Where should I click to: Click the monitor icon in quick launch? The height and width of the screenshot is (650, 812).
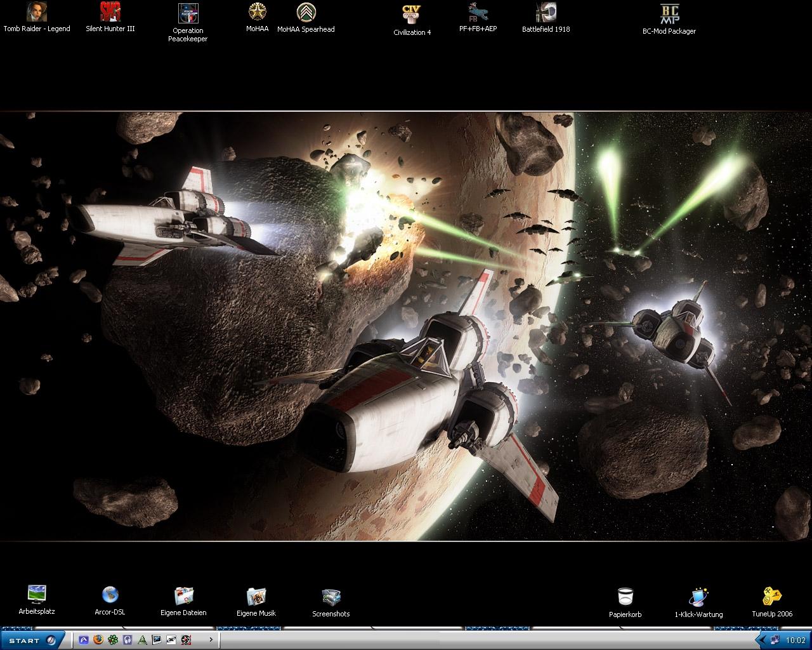point(157,640)
